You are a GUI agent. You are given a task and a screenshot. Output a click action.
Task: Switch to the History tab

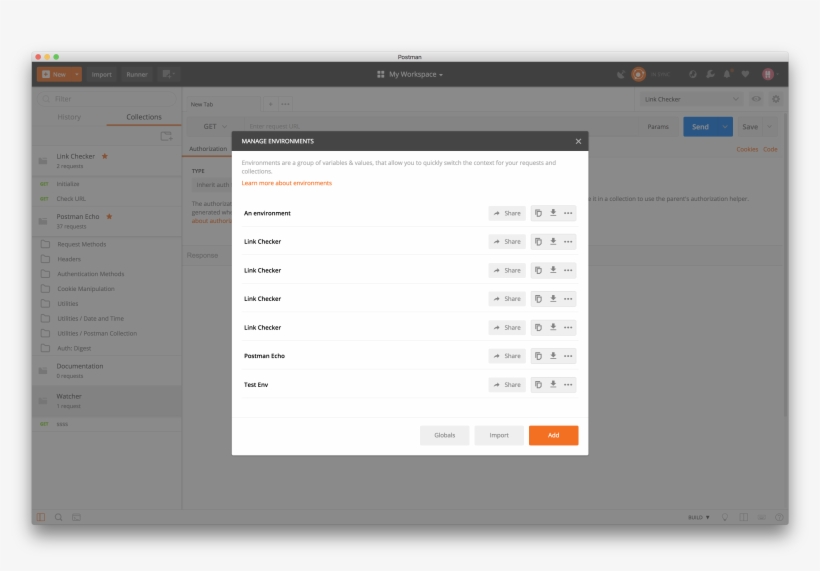pyautogui.click(x=69, y=117)
